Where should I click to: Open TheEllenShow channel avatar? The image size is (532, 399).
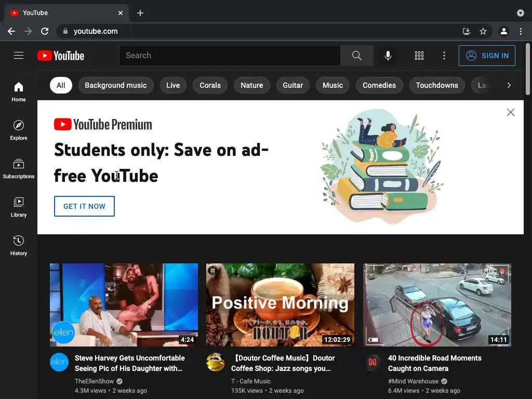[x=59, y=362]
